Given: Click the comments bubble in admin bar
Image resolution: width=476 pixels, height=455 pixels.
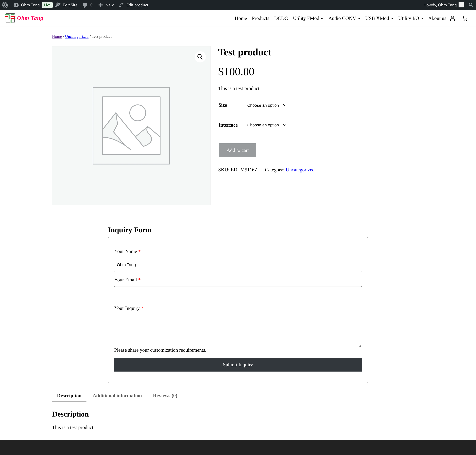Looking at the screenshot, I should click(x=85, y=5).
